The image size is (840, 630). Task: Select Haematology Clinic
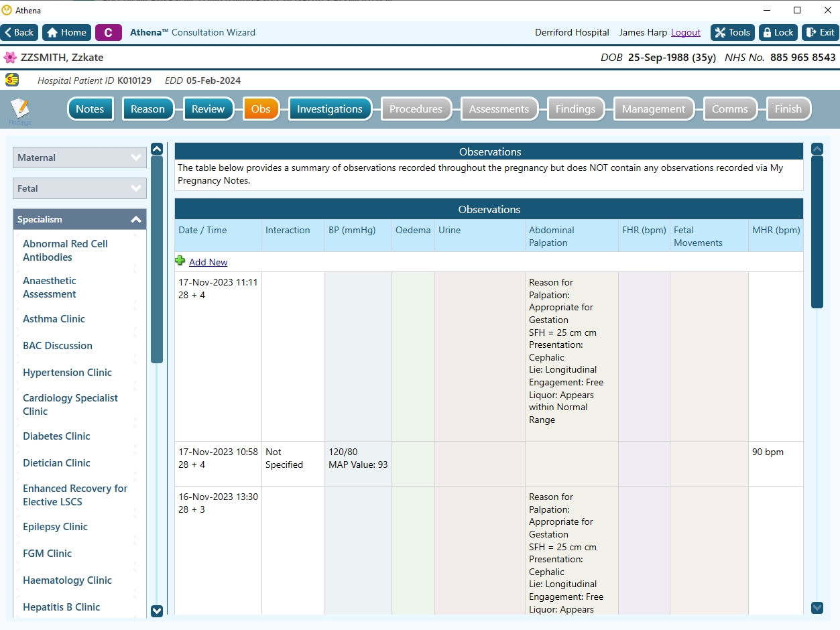pyautogui.click(x=67, y=580)
